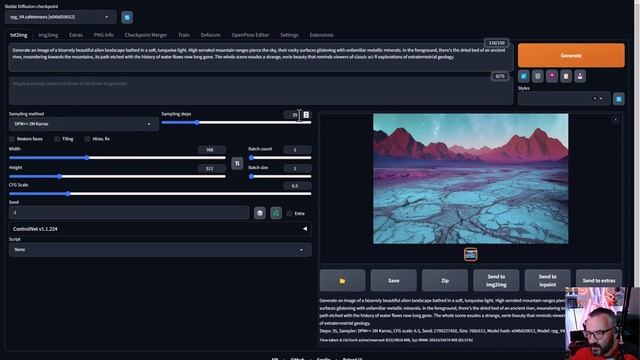Reuse last seed with the recycle icon
Viewport: 640px width, 360px height.
coord(276,213)
